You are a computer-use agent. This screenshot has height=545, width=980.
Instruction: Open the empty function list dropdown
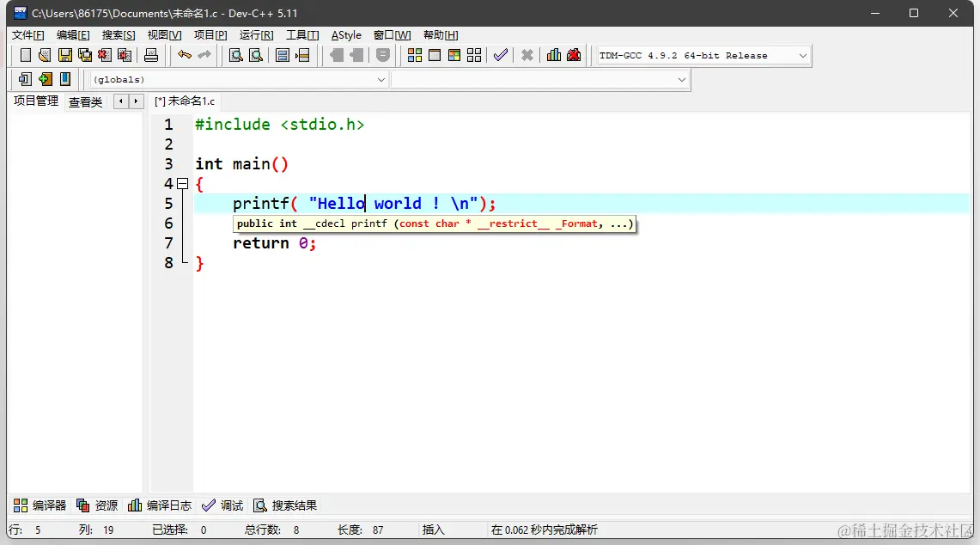[682, 79]
